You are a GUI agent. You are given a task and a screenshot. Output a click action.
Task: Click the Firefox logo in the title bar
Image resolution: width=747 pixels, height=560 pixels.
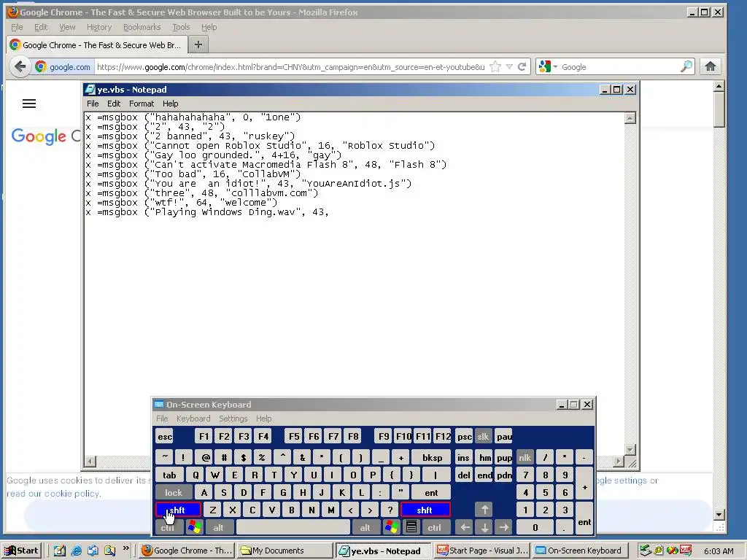click(13, 12)
